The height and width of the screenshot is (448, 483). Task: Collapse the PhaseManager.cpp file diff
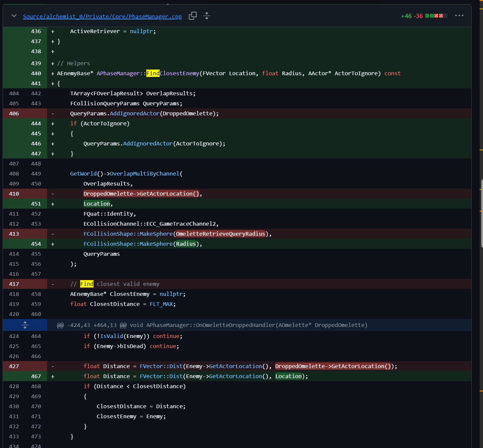[14, 16]
